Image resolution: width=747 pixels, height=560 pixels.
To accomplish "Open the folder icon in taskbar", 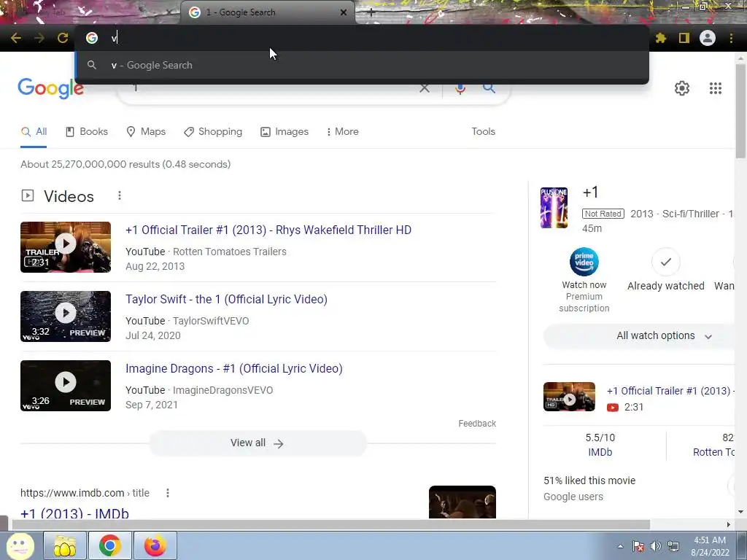I will click(x=65, y=545).
